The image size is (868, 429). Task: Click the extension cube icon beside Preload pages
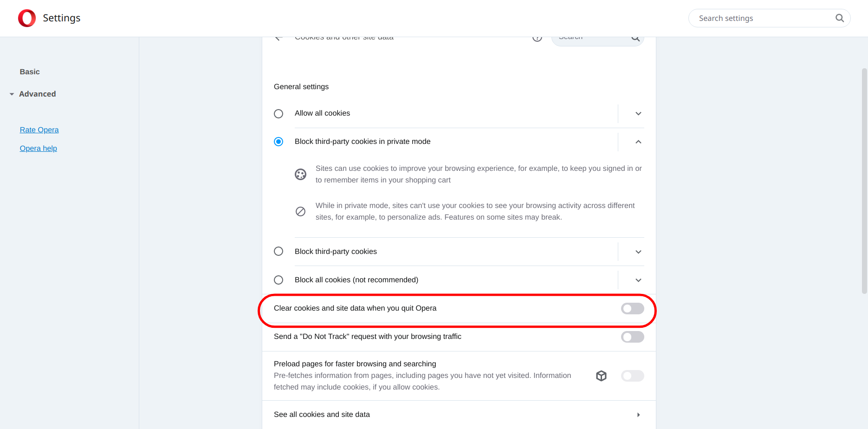(x=602, y=376)
